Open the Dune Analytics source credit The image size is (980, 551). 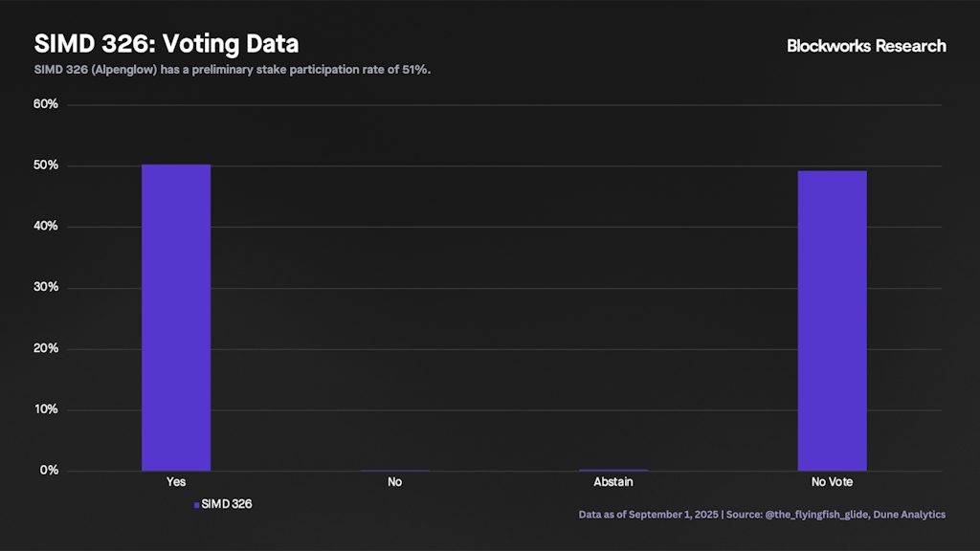pyautogui.click(x=909, y=515)
